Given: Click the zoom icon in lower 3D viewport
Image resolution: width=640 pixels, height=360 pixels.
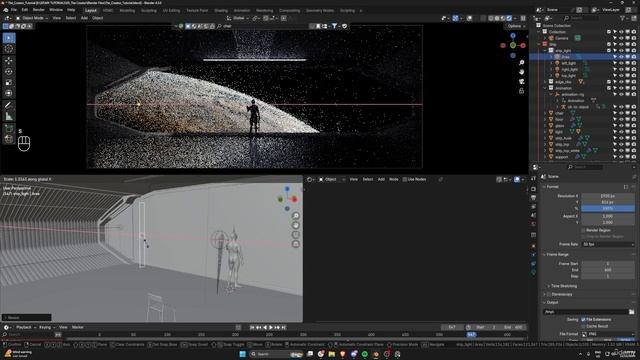Looking at the screenshot, I should [x=296, y=216].
